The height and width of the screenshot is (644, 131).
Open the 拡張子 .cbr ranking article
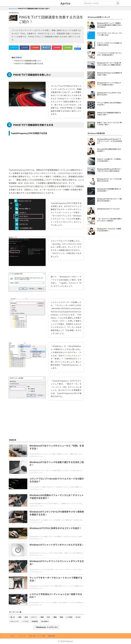coord(109,123)
